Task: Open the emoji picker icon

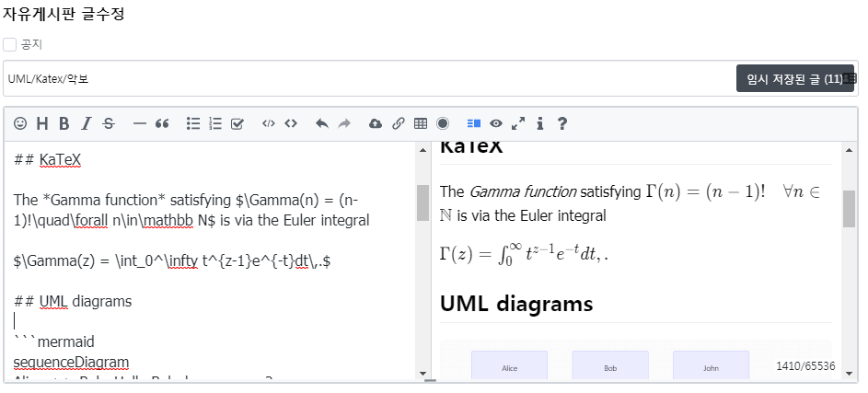Action: 20,123
